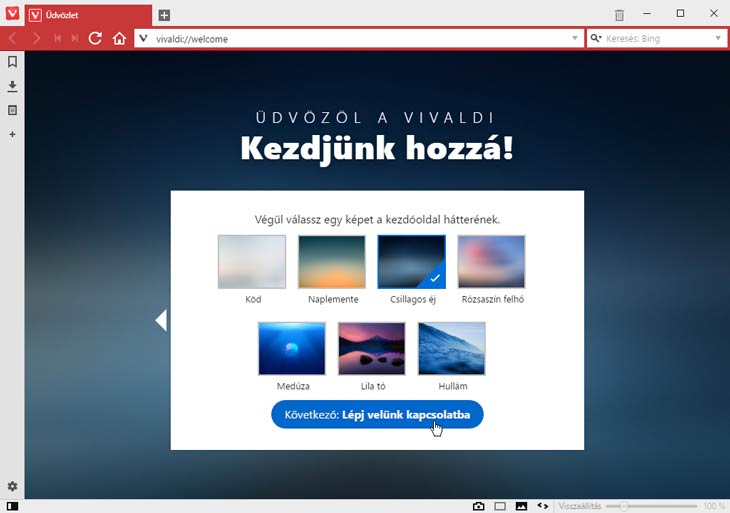Click the vivaldi://welcome address field
730x513 pixels.
click(x=358, y=39)
